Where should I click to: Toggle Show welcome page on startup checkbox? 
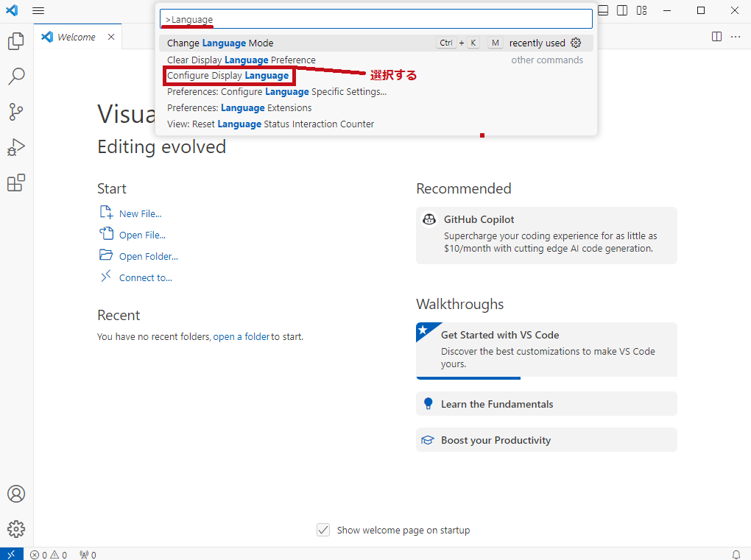click(323, 530)
